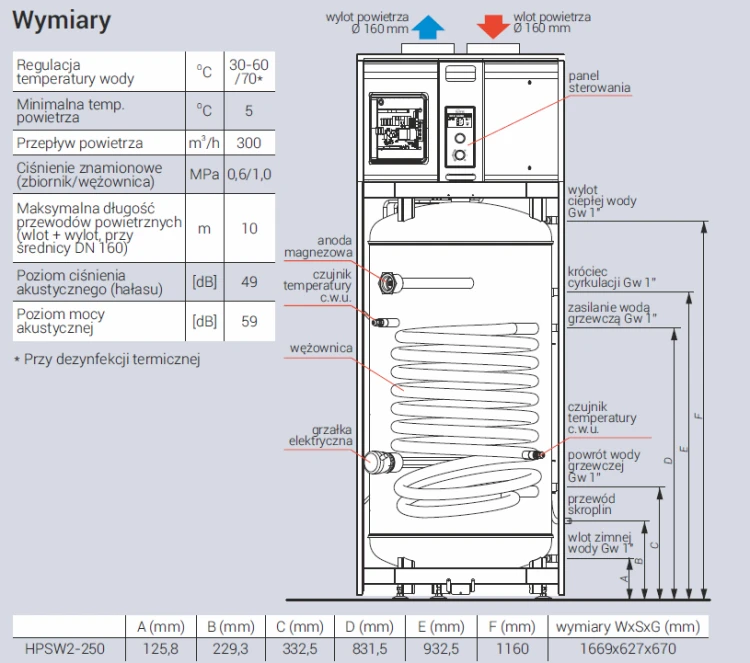Click the blue air outlet arrow
Viewport: 750px width, 663px height.
pos(428,27)
